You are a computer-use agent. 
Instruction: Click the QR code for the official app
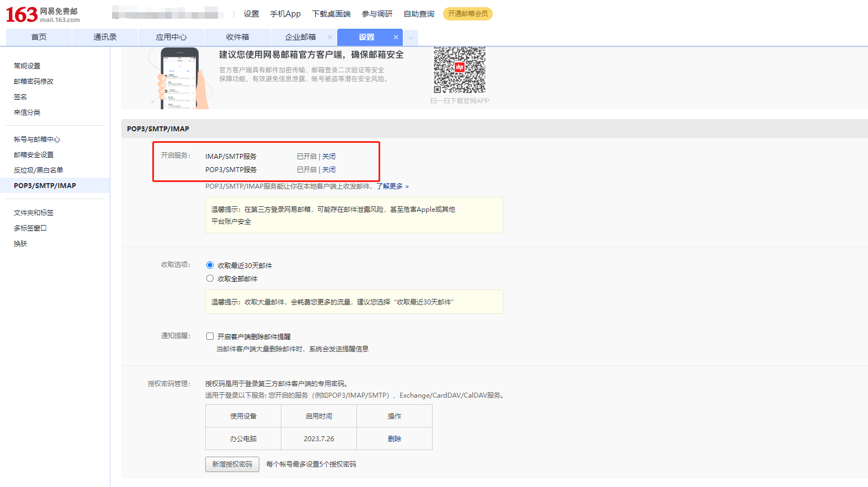[x=459, y=70]
